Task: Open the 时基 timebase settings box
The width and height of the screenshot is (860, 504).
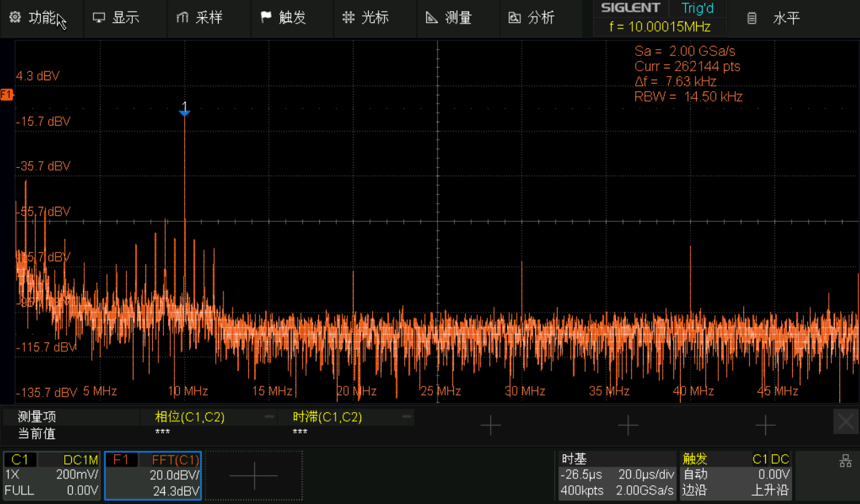Action: click(617, 475)
